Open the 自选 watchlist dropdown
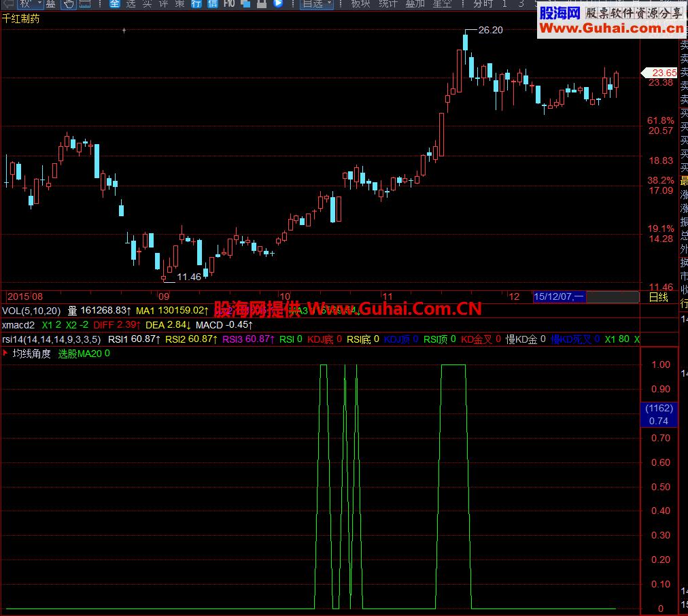Image resolution: width=688 pixels, height=616 pixels. (x=317, y=4)
